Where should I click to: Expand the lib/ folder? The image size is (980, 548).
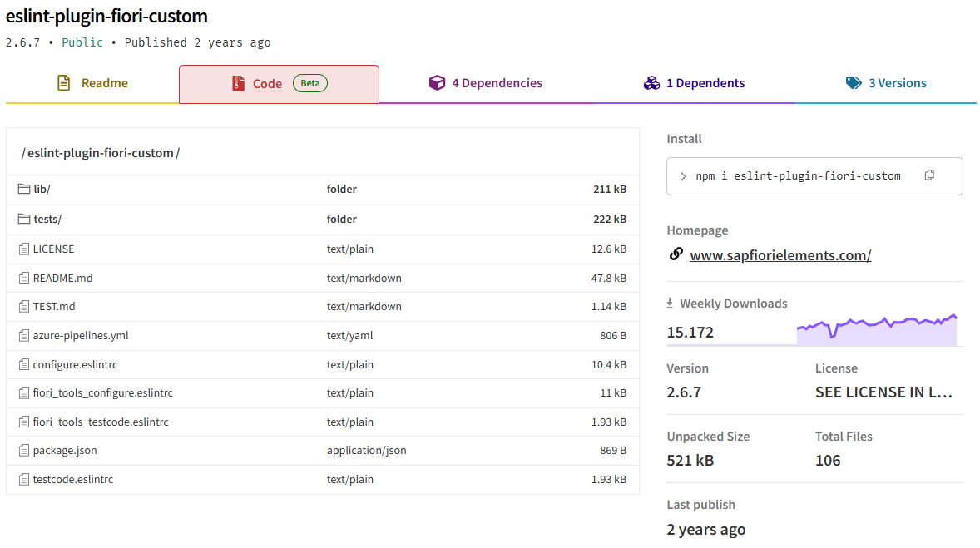click(42, 190)
